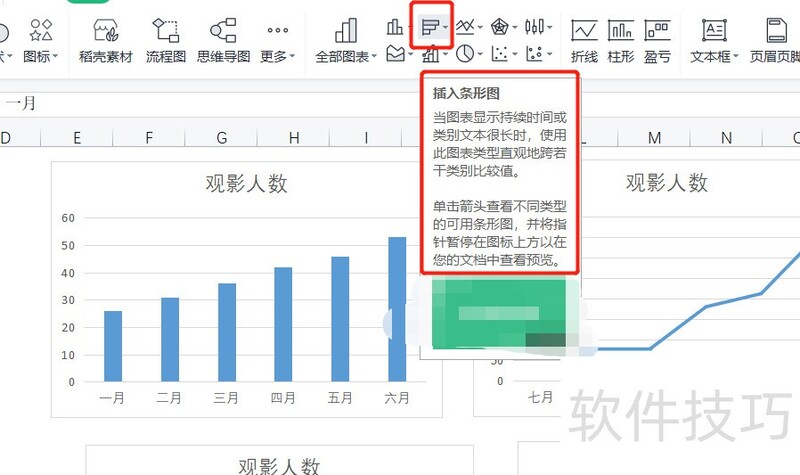Insert a 流程图 flowchart
The width and height of the screenshot is (800, 475).
[x=166, y=41]
